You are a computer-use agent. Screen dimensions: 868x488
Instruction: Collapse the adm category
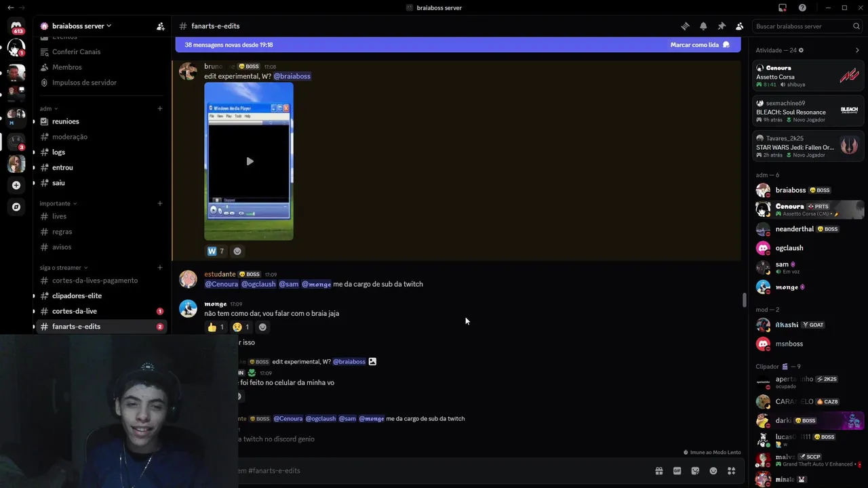coord(49,108)
